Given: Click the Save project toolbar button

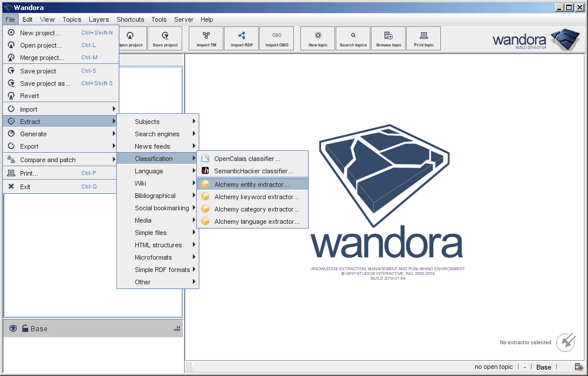Looking at the screenshot, I should [x=165, y=38].
